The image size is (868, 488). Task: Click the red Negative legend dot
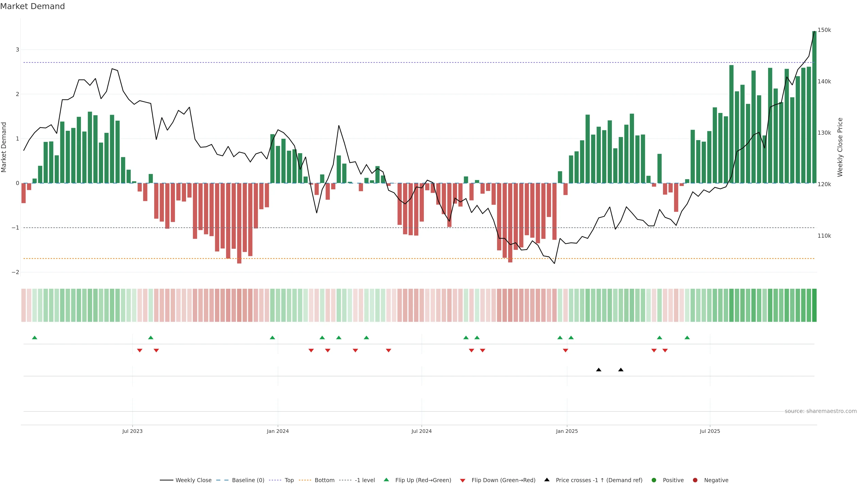coord(695,480)
